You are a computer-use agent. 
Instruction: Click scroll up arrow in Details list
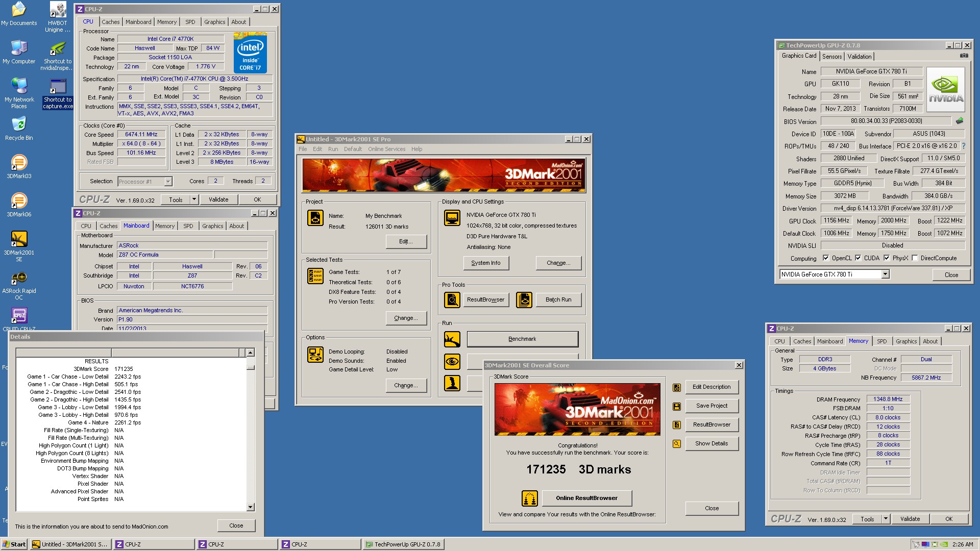click(250, 353)
